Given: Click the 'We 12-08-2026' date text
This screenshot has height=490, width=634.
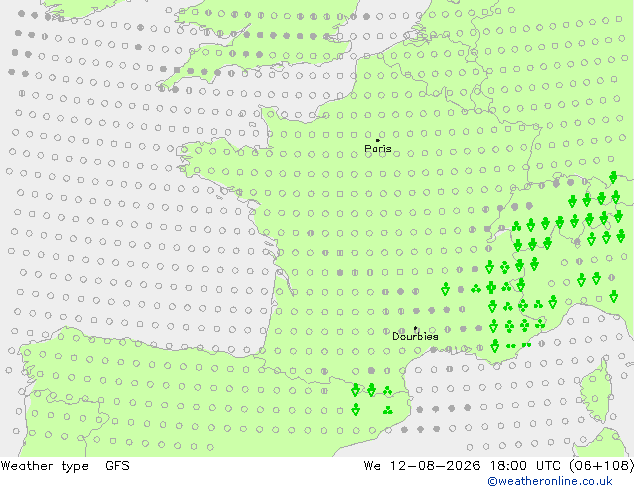Looking at the screenshot, I should [x=422, y=466].
